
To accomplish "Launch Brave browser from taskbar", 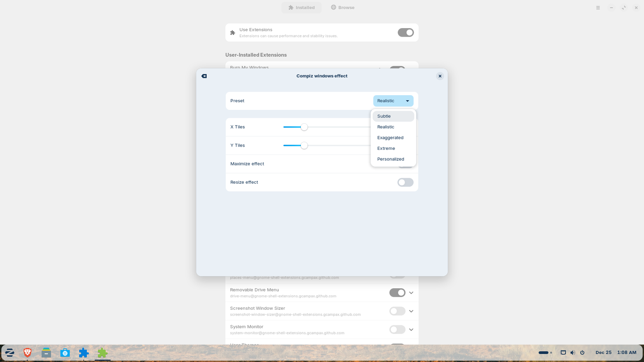I will [x=27, y=353].
